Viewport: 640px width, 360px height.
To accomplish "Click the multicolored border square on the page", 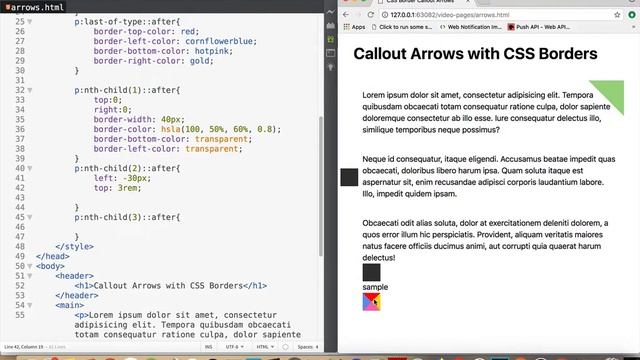I will tap(371, 302).
